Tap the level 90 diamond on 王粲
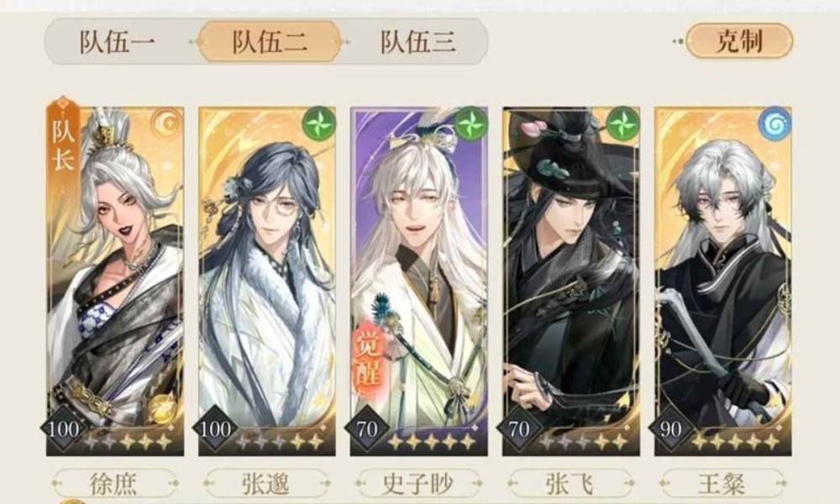 click(x=670, y=429)
